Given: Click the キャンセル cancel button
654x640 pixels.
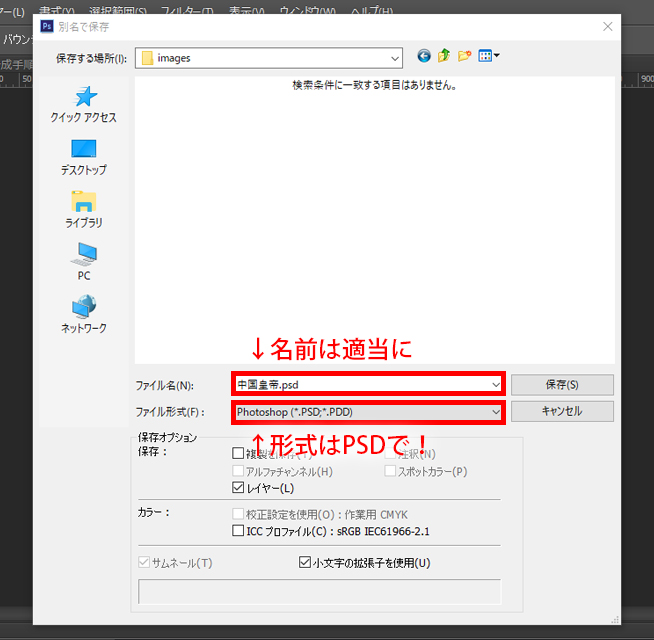Looking at the screenshot, I should tap(562, 411).
